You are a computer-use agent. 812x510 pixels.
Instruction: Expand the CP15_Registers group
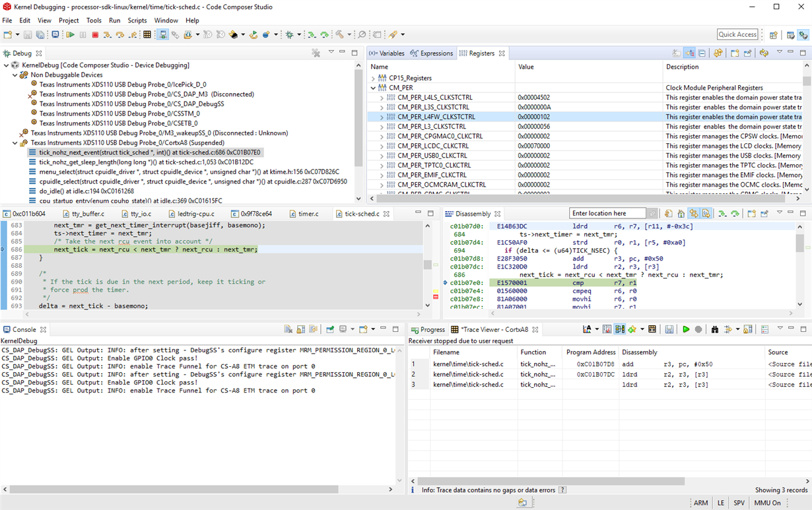point(374,78)
